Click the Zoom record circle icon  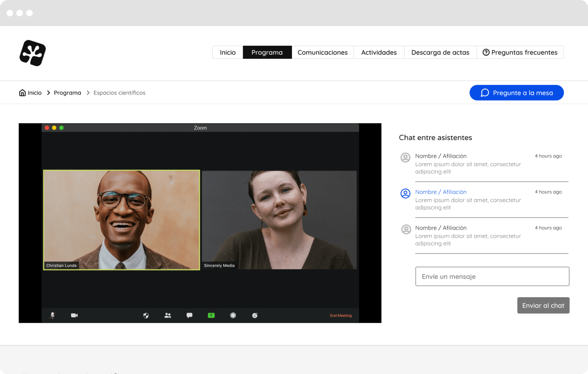click(x=233, y=315)
